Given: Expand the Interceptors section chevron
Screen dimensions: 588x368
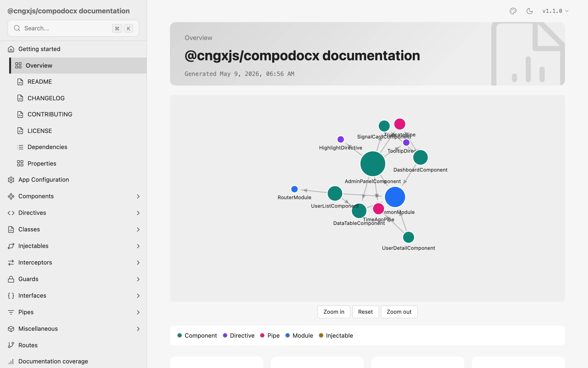Looking at the screenshot, I should (138, 263).
